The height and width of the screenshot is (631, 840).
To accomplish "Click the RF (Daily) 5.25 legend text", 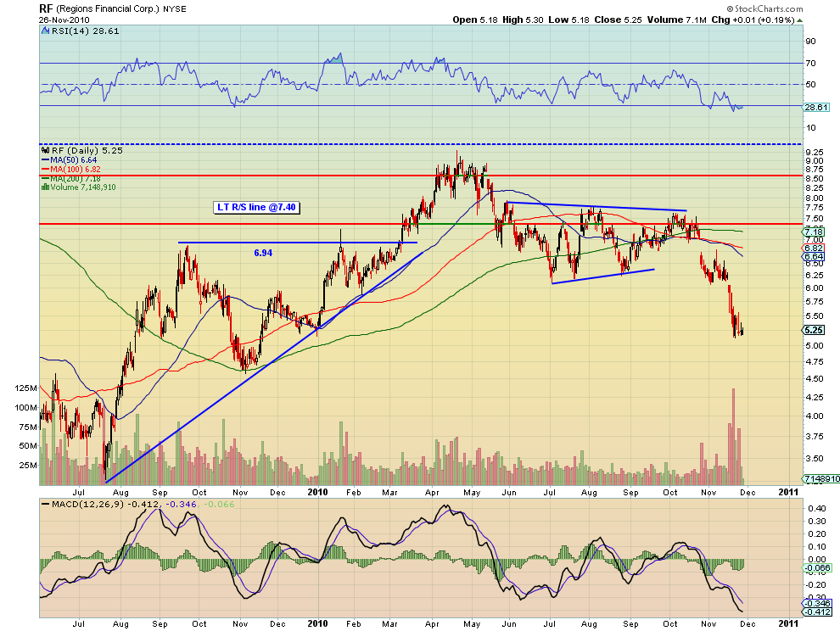I will click(87, 150).
